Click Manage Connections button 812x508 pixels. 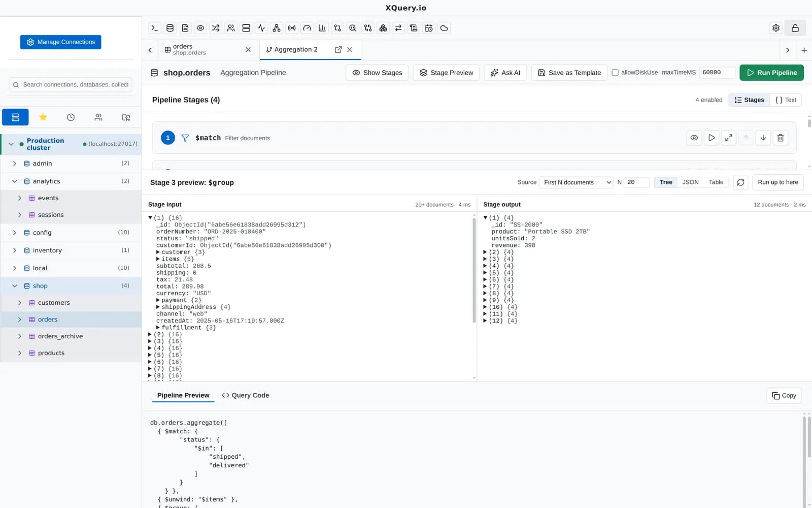tap(61, 42)
